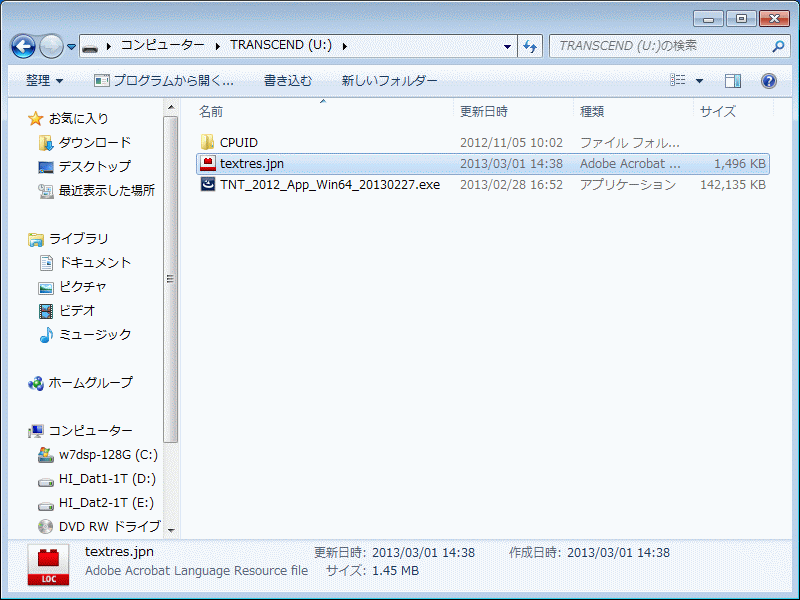
Task: Open recent locations dropdown beside Forward arrow
Action: tap(71, 47)
